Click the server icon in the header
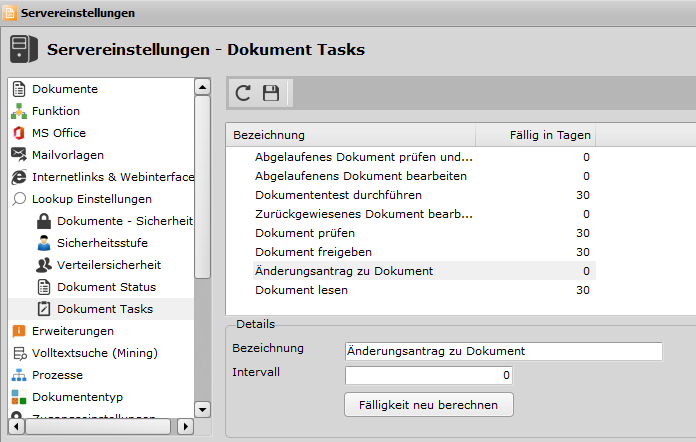Screen dimensions: 696x442 [x=24, y=49]
